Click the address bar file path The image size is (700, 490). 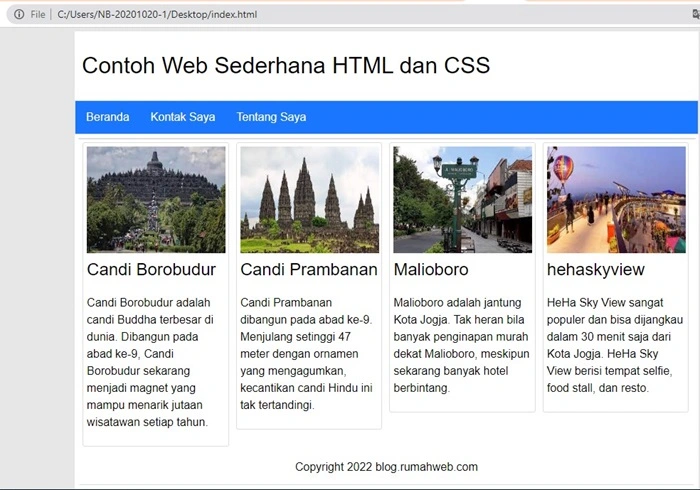point(157,14)
